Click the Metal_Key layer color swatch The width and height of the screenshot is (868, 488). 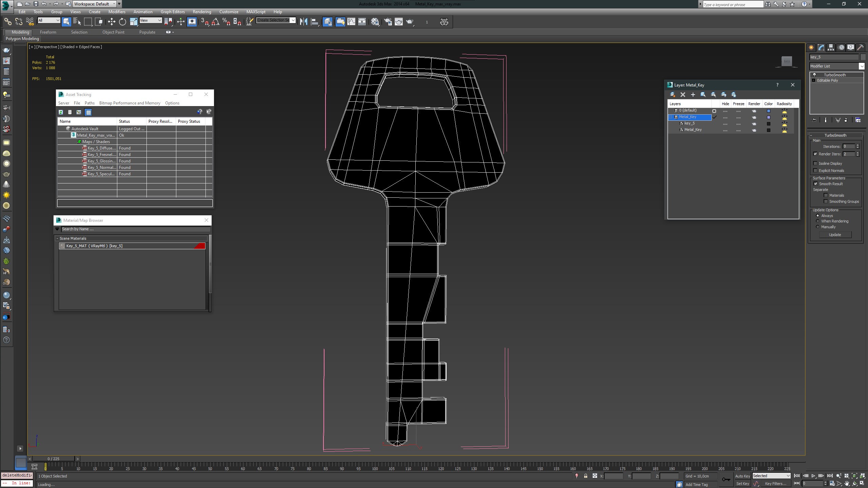769,117
